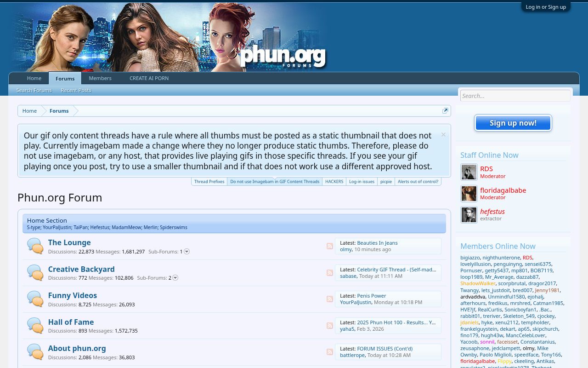Screen dimensions: 588x368
Task: Click Log in or Sign up
Action: click(546, 7)
